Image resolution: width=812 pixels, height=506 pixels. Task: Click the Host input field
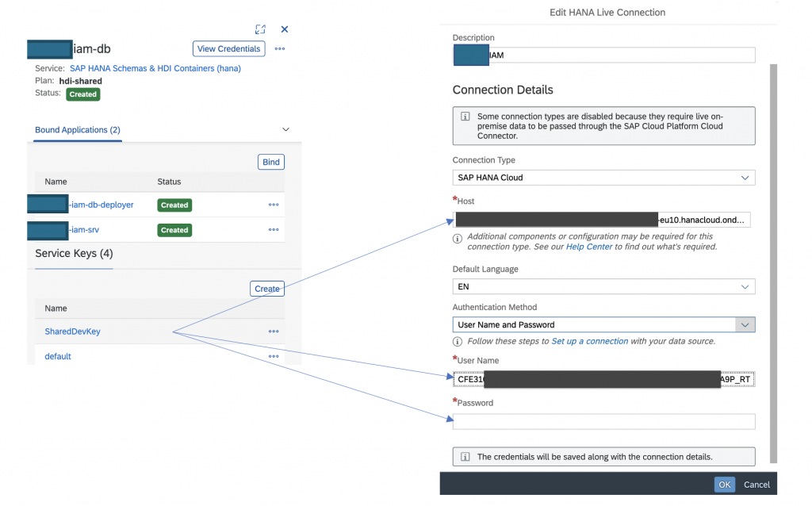point(602,220)
